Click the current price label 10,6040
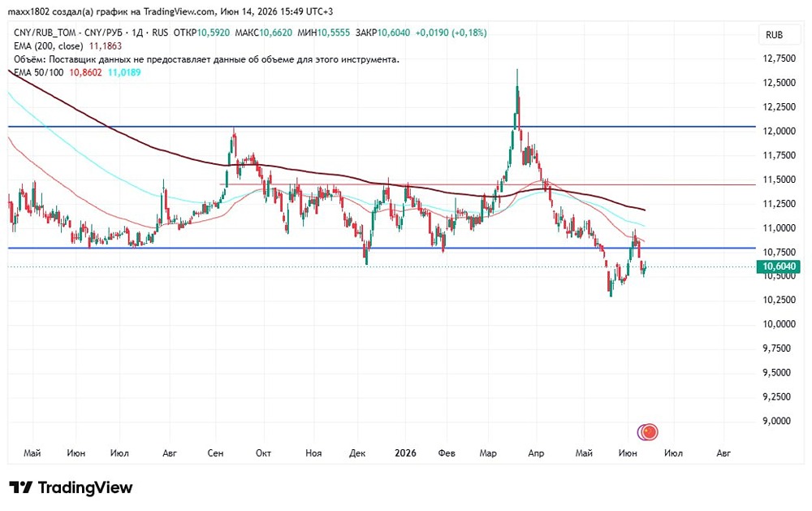This screenshot has height=511, width=812. tap(779, 266)
